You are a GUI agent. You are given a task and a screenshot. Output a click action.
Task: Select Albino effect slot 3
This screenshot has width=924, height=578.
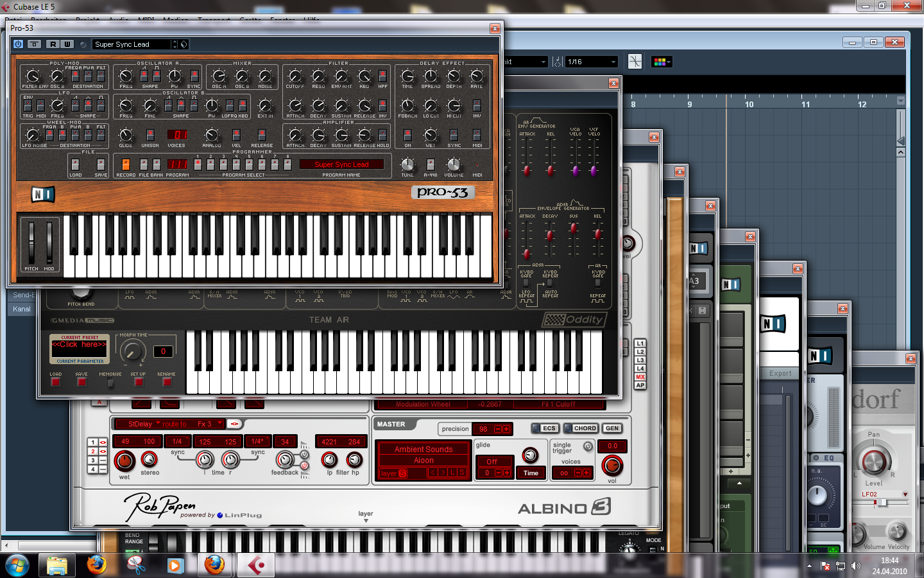pyautogui.click(x=92, y=460)
